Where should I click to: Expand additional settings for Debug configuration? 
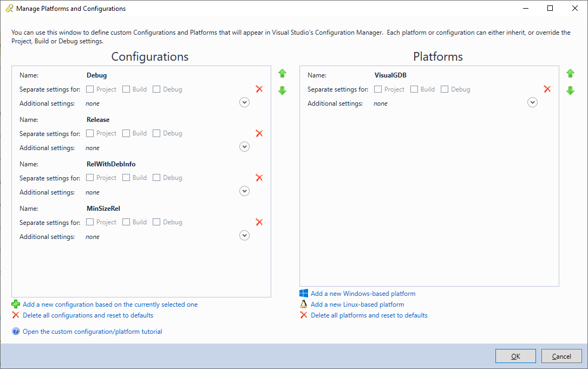(245, 102)
